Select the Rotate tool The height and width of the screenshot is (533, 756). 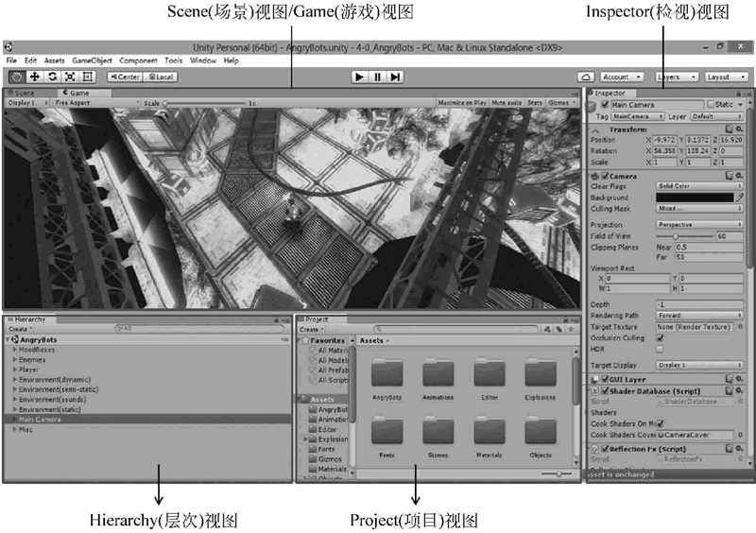(x=52, y=77)
